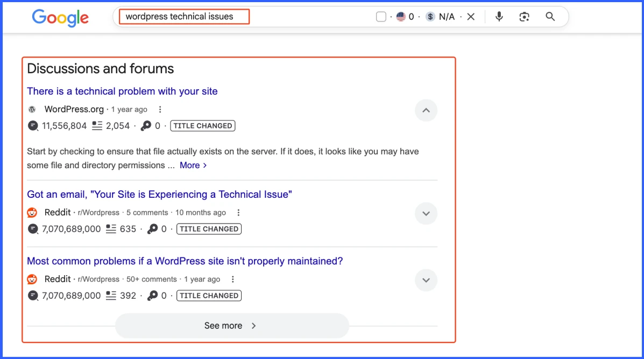Open the three-dot menu beside WordPress.org

160,110
